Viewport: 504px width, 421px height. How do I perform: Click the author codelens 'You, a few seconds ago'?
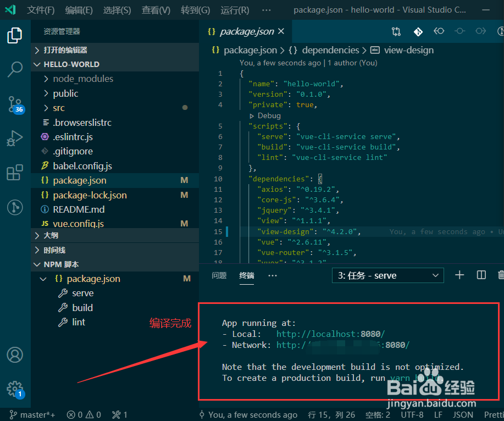point(280,63)
